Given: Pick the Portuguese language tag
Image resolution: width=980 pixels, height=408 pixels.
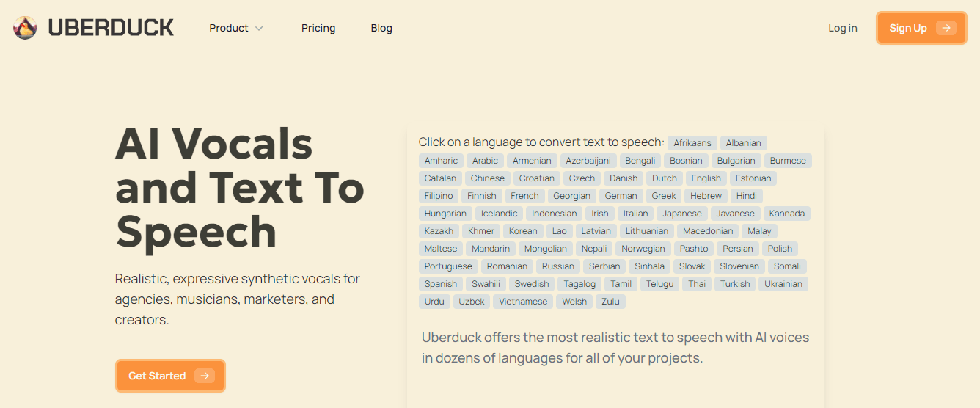Looking at the screenshot, I should pyautogui.click(x=448, y=266).
